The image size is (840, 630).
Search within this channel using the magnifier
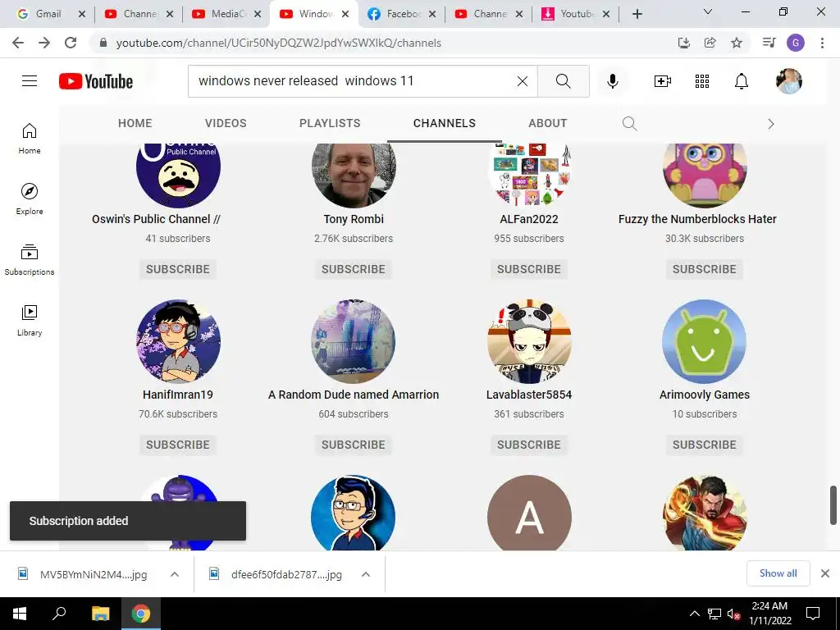coord(629,124)
